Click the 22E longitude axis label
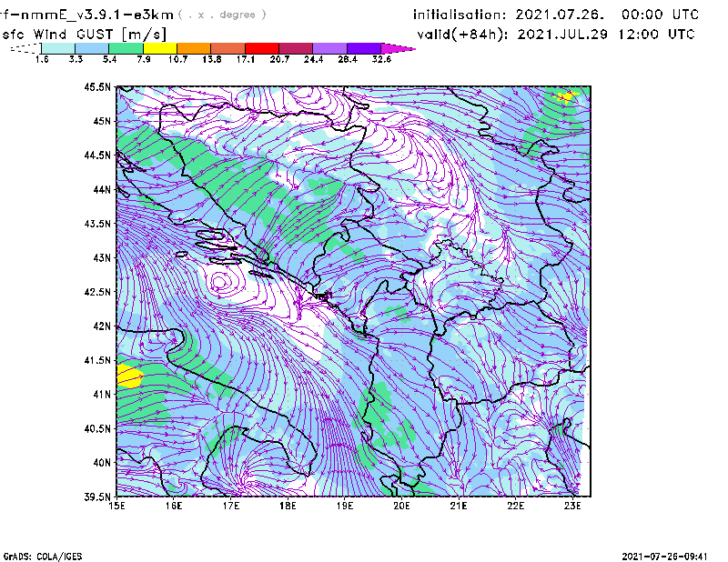This screenshot has width=728, height=562. [515, 506]
